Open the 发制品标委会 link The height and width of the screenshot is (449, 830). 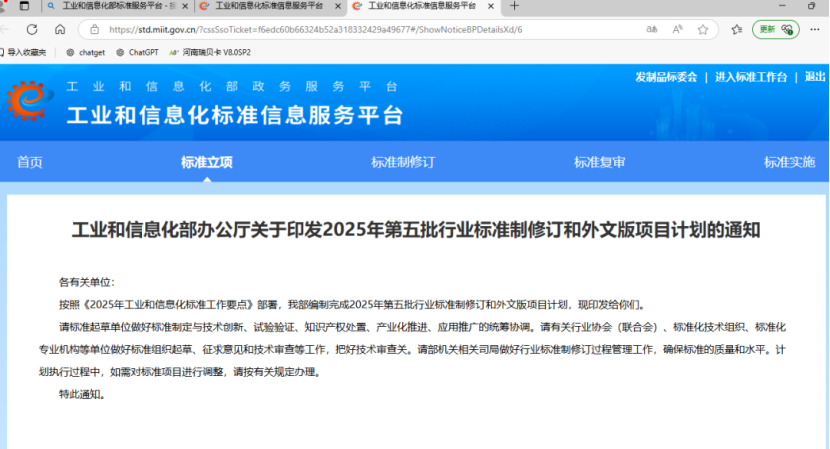click(x=666, y=77)
